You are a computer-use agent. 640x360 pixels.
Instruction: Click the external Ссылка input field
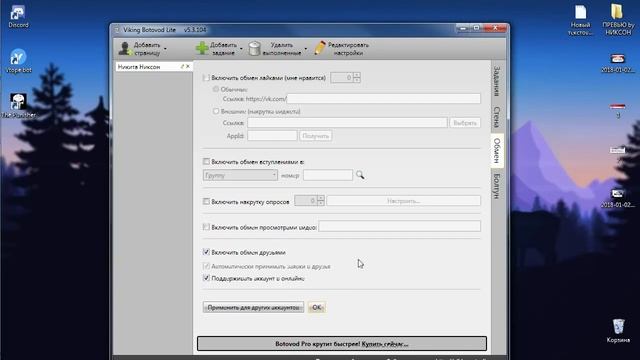[347, 123]
